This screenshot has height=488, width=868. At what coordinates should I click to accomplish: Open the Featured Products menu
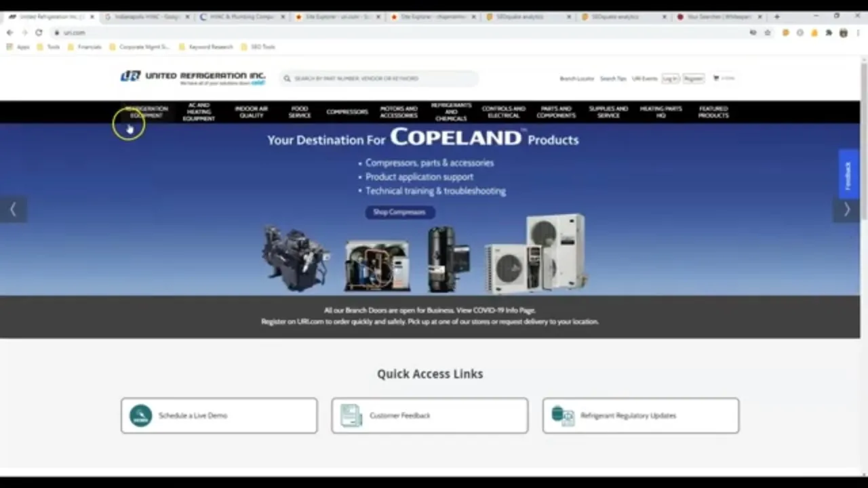click(713, 112)
